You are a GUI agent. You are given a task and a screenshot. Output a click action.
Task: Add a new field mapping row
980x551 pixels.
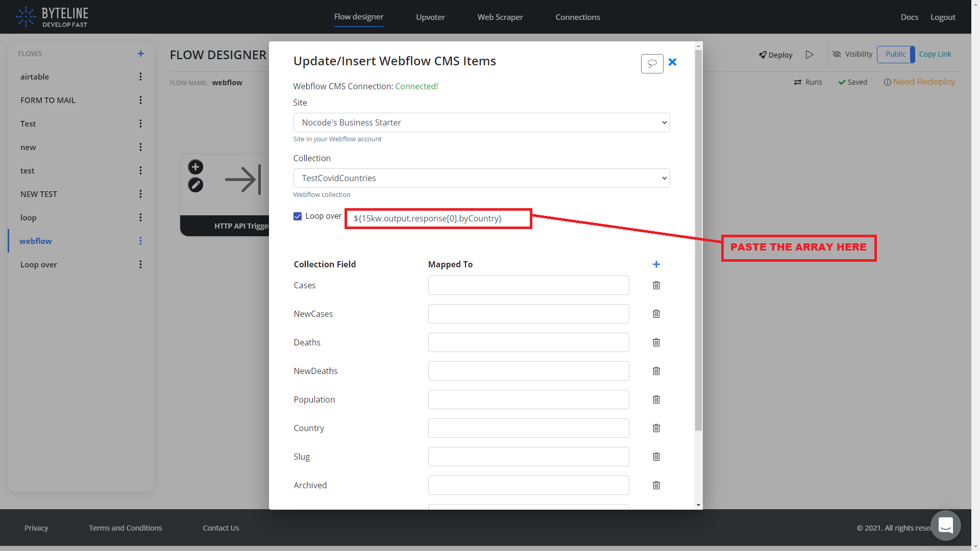(656, 264)
